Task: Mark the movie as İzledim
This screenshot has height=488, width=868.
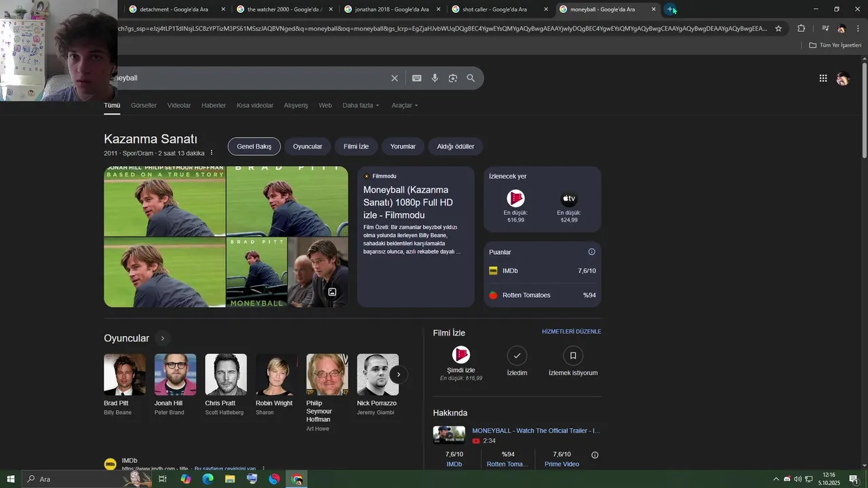Action: (517, 362)
